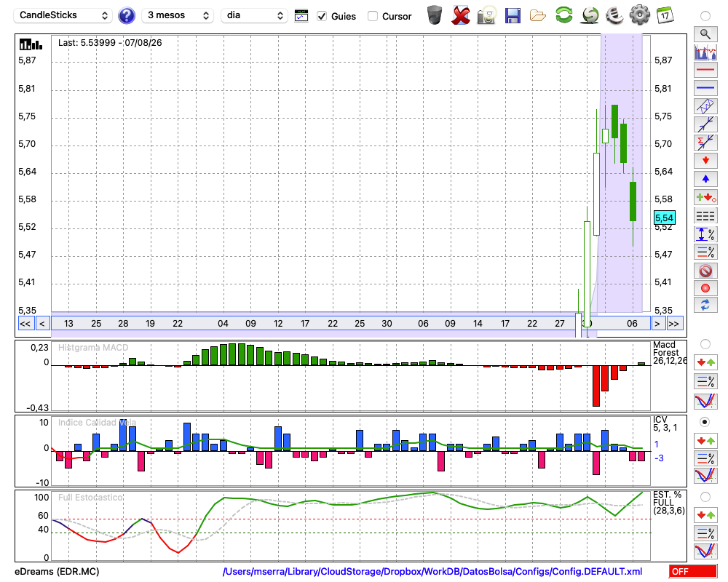Click the ICV panel lines percent button

tap(705, 458)
